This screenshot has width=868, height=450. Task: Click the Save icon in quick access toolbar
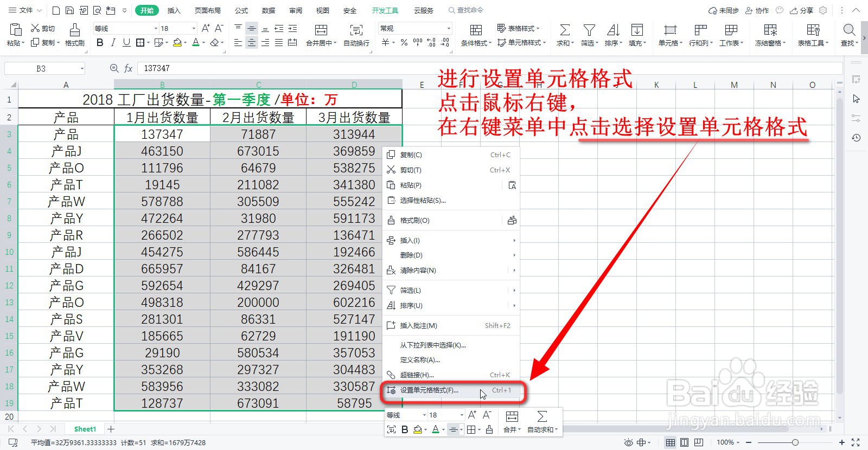(x=69, y=10)
